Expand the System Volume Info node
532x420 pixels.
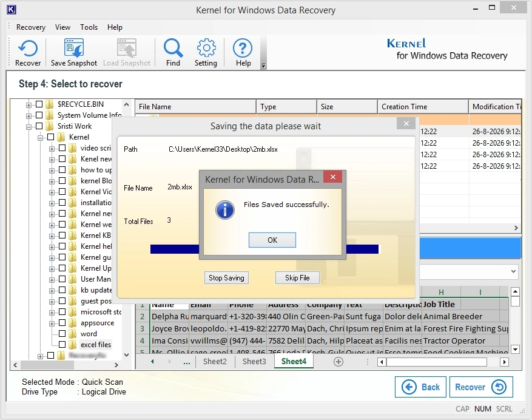click(29, 116)
